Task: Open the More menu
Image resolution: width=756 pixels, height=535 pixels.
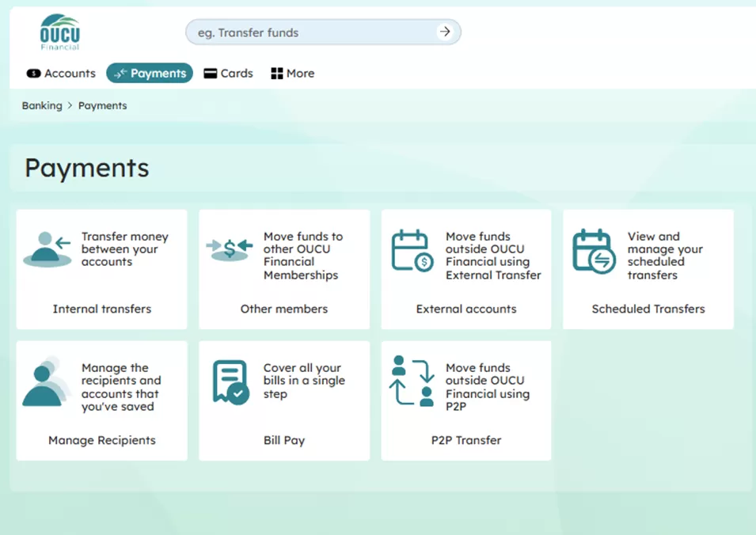Action: 292,73
